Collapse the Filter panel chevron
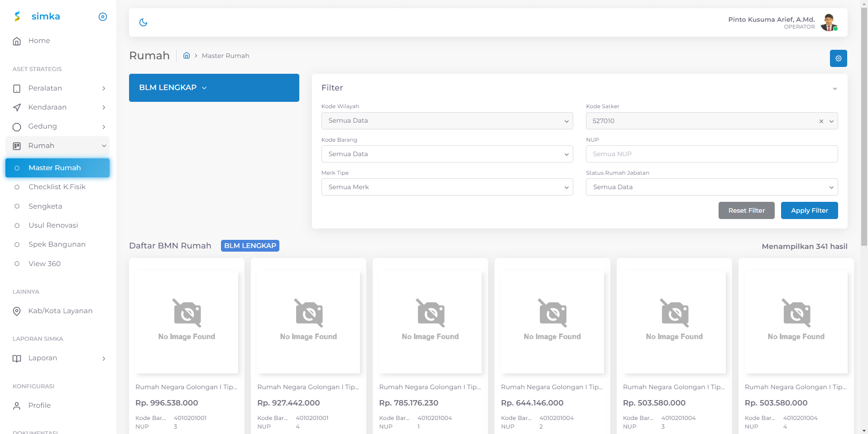868x434 pixels. pyautogui.click(x=834, y=89)
